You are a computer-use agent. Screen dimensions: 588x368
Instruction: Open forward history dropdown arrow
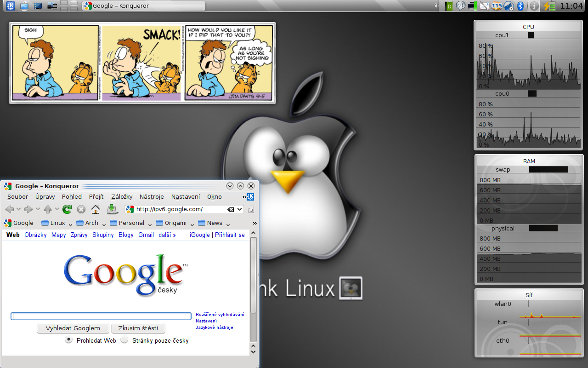coord(38,209)
